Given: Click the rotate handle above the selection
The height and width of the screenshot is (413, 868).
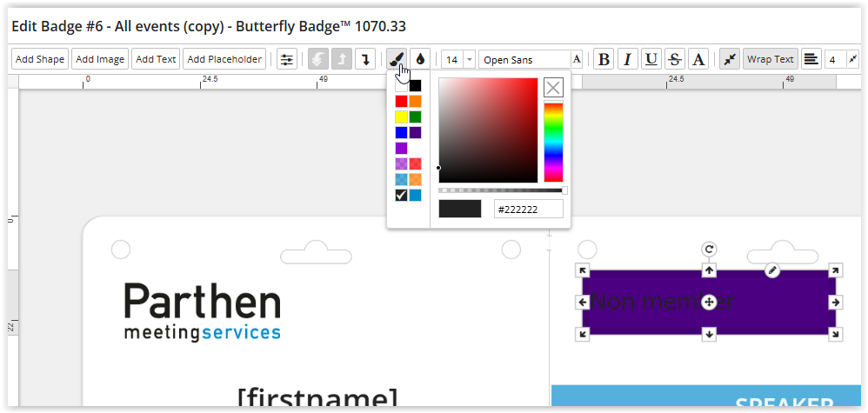Looking at the screenshot, I should click(x=709, y=250).
